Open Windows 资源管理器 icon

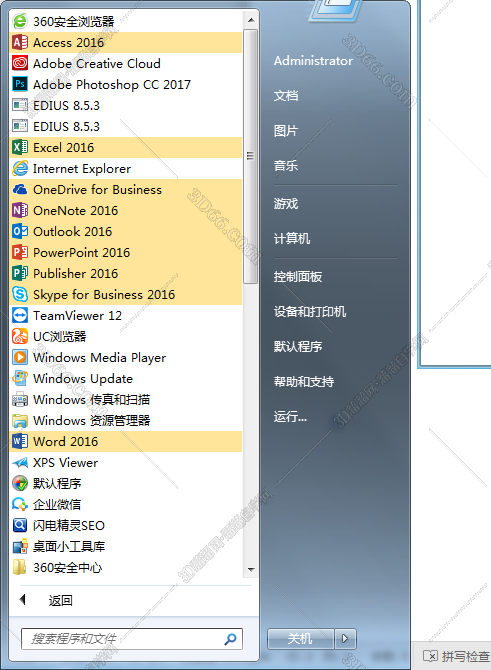(20, 420)
